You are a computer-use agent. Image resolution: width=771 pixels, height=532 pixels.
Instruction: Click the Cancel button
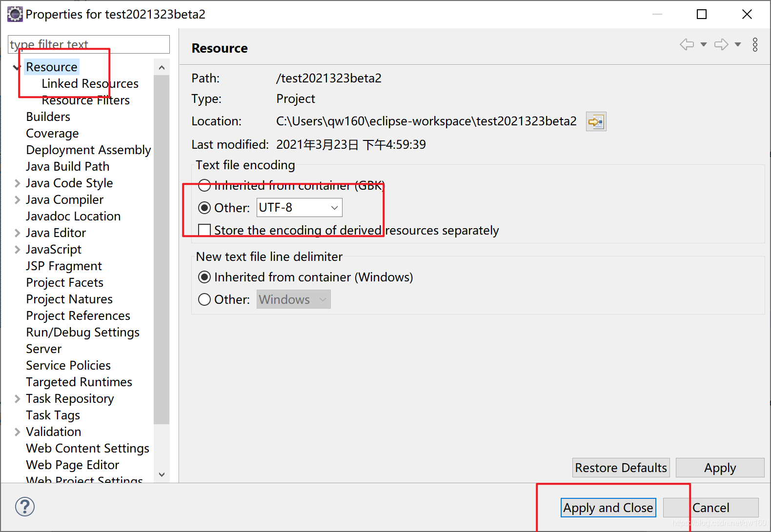coord(710,508)
